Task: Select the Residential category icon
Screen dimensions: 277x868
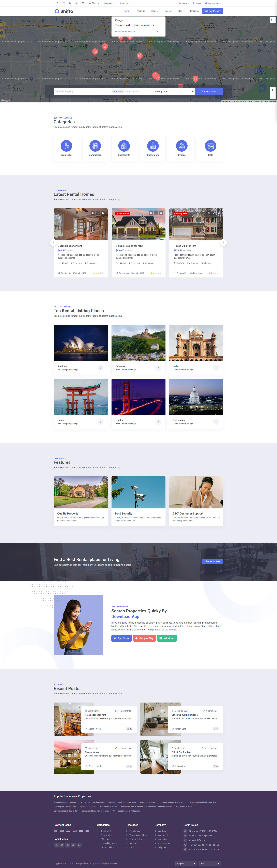Action: [66, 146]
